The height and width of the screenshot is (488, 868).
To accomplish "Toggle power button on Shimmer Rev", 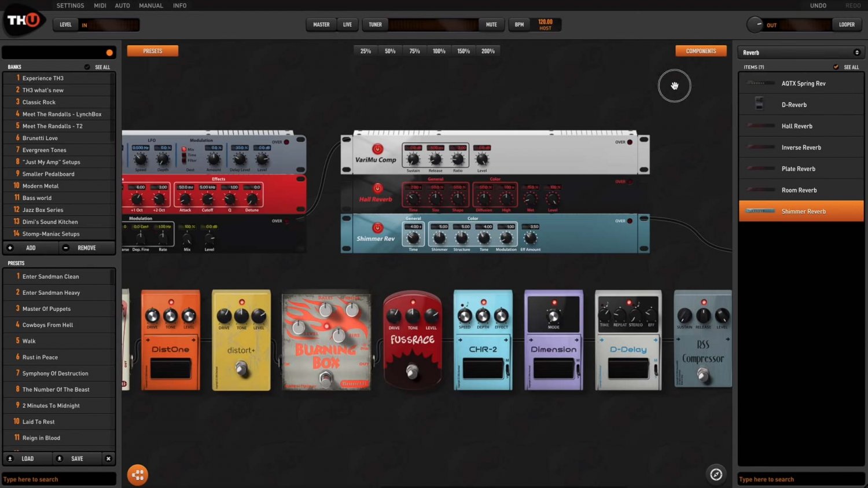I will tap(377, 228).
